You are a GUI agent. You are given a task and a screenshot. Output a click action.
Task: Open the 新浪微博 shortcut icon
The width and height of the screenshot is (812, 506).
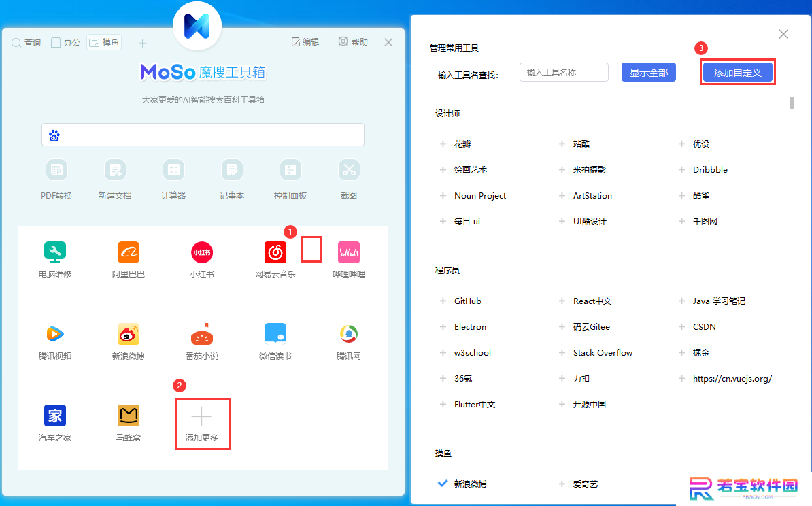tap(129, 334)
